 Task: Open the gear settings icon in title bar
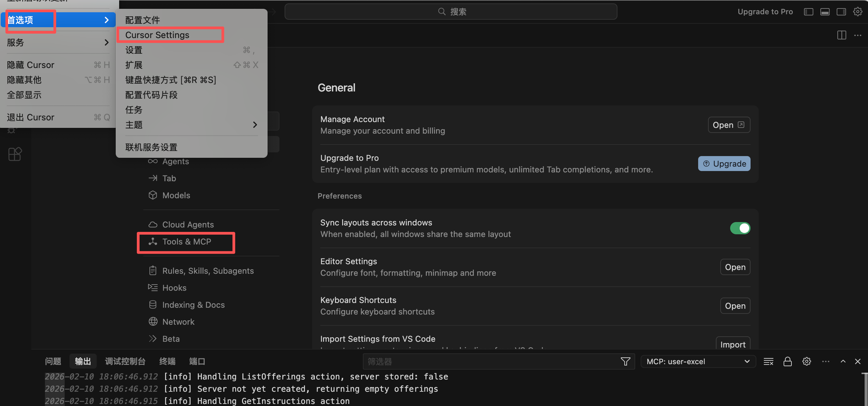[x=857, y=12]
